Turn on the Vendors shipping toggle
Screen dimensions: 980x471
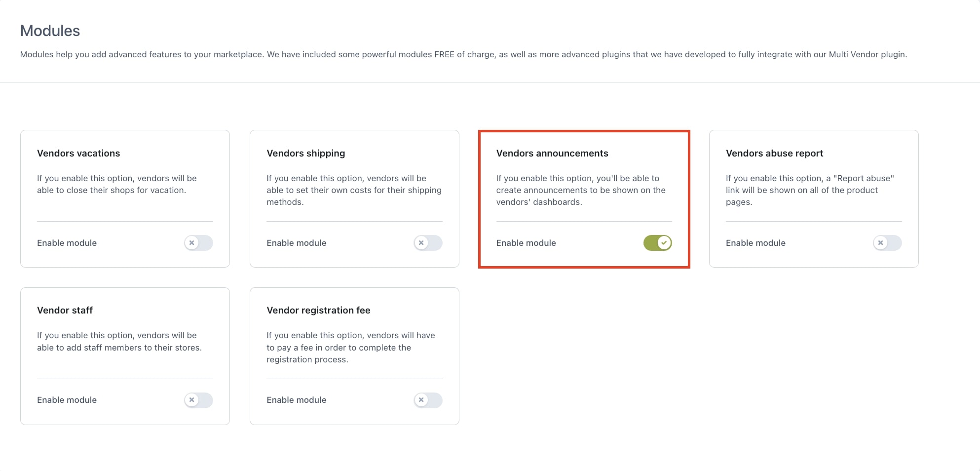pyautogui.click(x=428, y=243)
